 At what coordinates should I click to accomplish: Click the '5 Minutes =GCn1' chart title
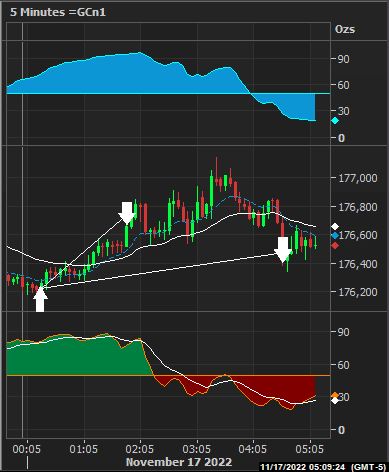click(x=58, y=12)
